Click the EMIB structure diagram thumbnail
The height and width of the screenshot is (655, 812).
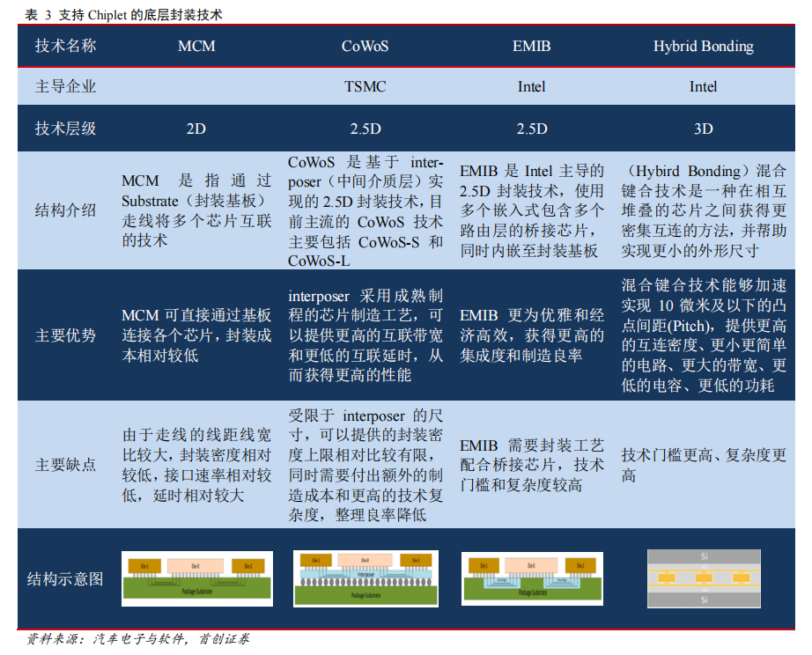point(532,578)
